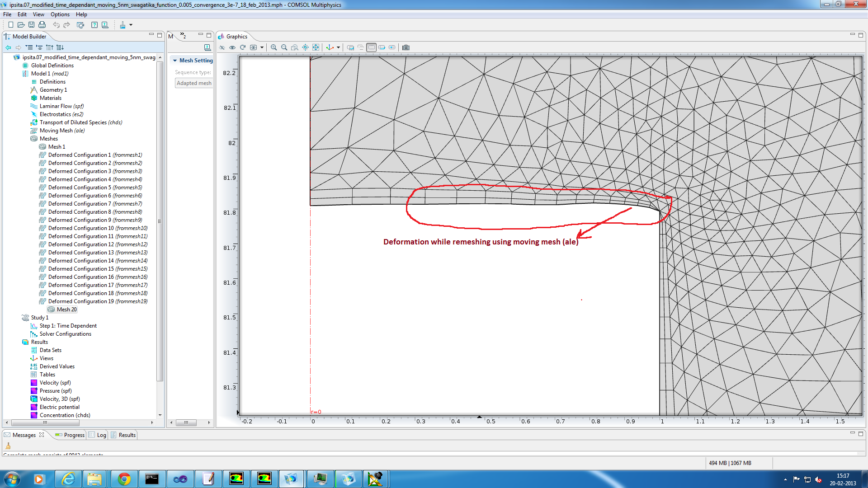Open Google Chrome from the taskbar
This screenshot has width=868, height=488.
pyautogui.click(x=124, y=479)
